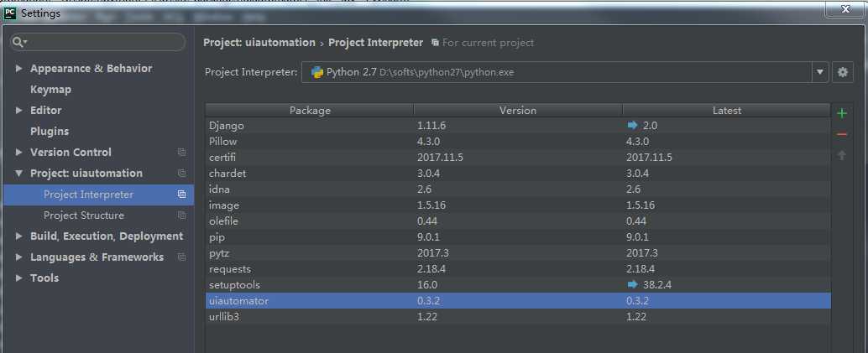Expand the Editor section
Image resolution: width=868 pixels, height=353 pixels.
pyautogui.click(x=19, y=110)
